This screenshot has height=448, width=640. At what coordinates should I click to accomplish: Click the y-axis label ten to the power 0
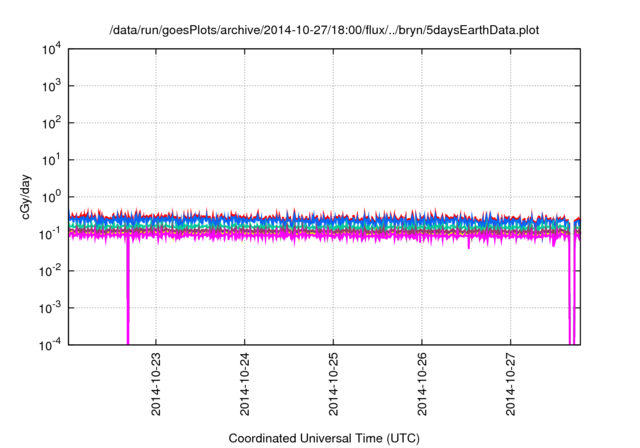52,197
